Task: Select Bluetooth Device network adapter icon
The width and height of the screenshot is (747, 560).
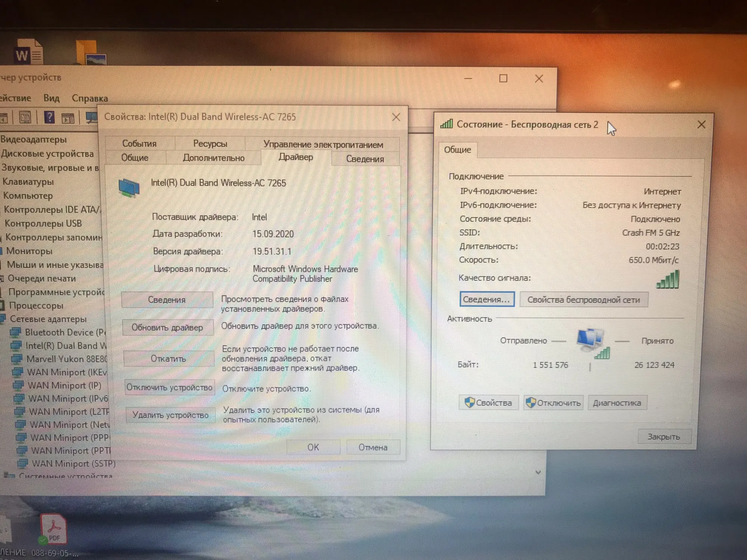Action: (x=16, y=332)
